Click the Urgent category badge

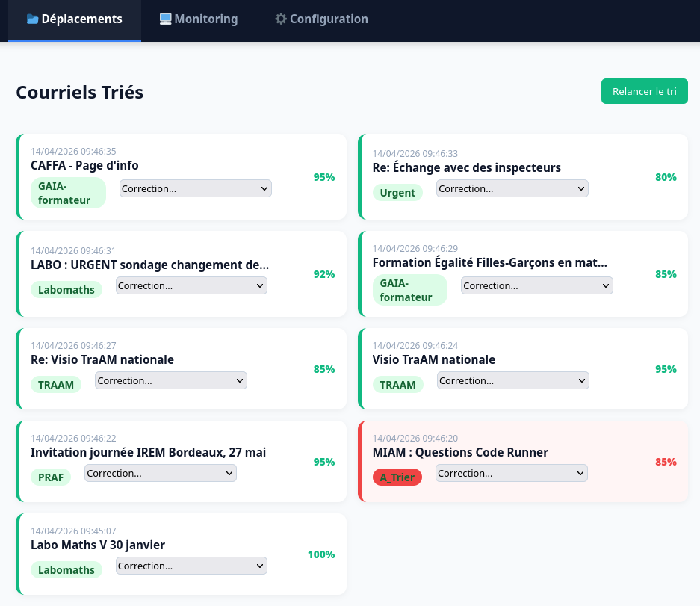click(397, 193)
